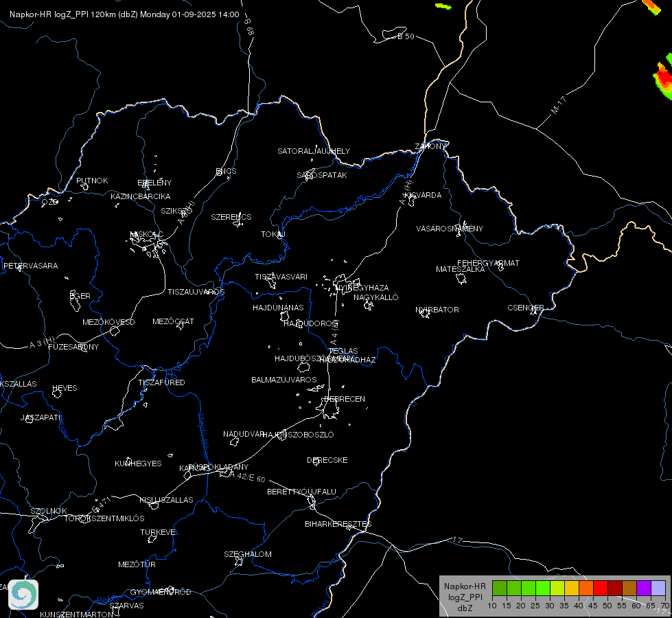672x618 pixels.
Task: Click the HAJDUSZOBOSZLO town label
Action: click(299, 435)
